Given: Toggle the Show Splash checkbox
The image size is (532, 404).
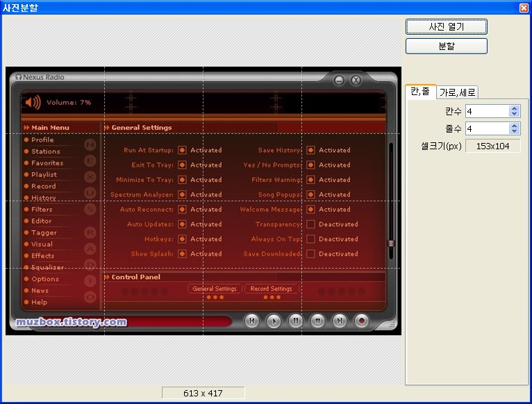Looking at the screenshot, I should [x=182, y=254].
